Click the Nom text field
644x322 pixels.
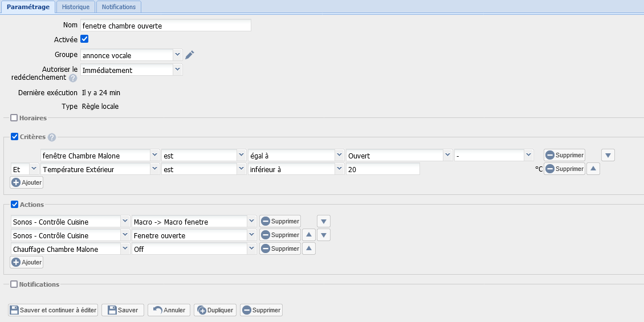point(165,26)
